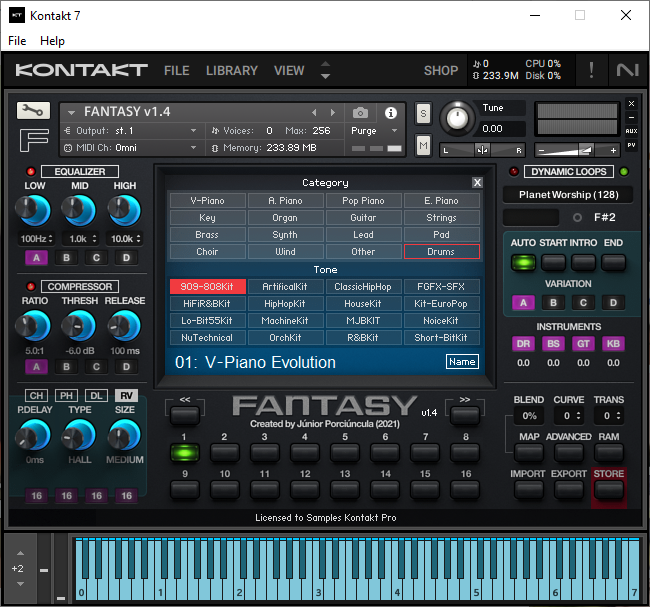Solo the instrument with S button

[x=423, y=113]
